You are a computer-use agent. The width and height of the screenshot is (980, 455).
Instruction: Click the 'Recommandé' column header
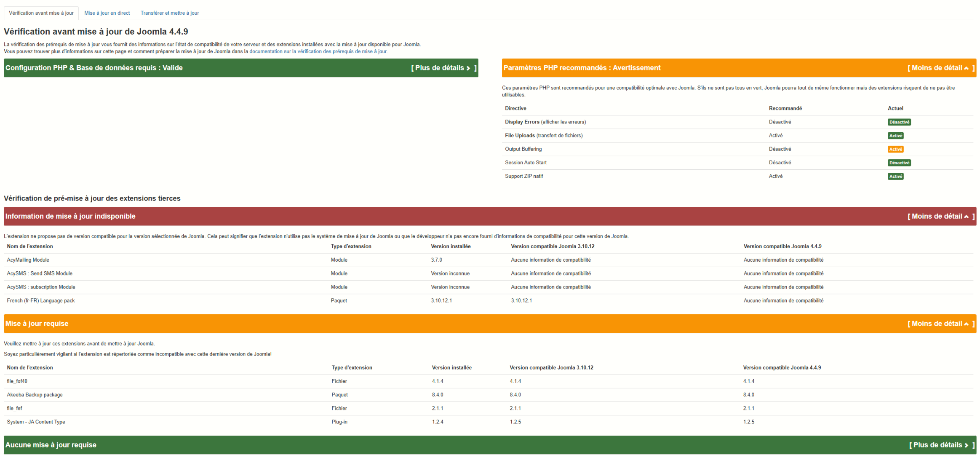coord(785,108)
